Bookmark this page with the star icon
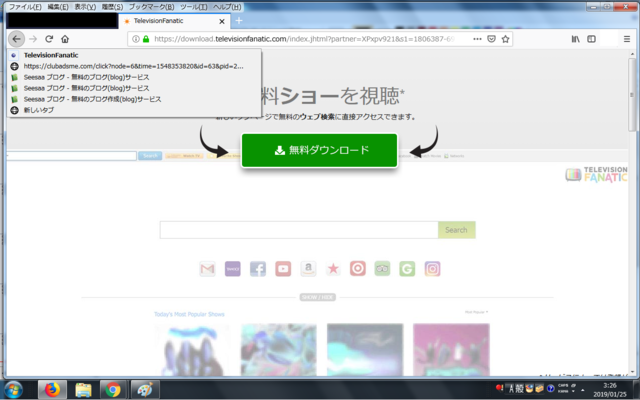Viewport: 640px width, 400px height. pos(505,39)
